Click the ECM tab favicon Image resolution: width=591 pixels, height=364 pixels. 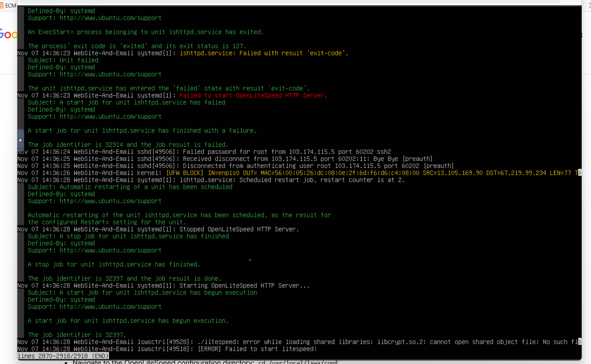point(2,6)
